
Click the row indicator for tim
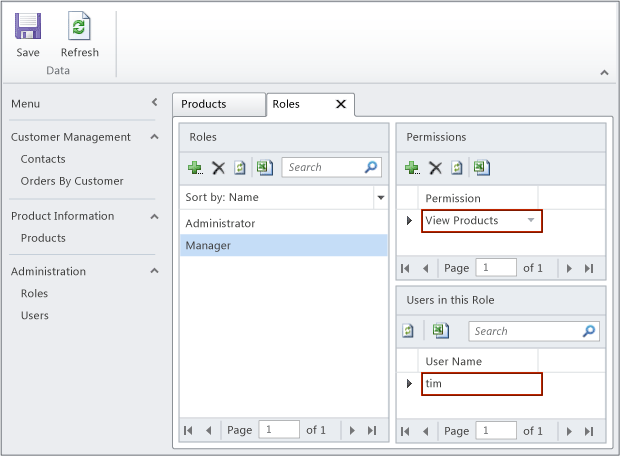(409, 383)
